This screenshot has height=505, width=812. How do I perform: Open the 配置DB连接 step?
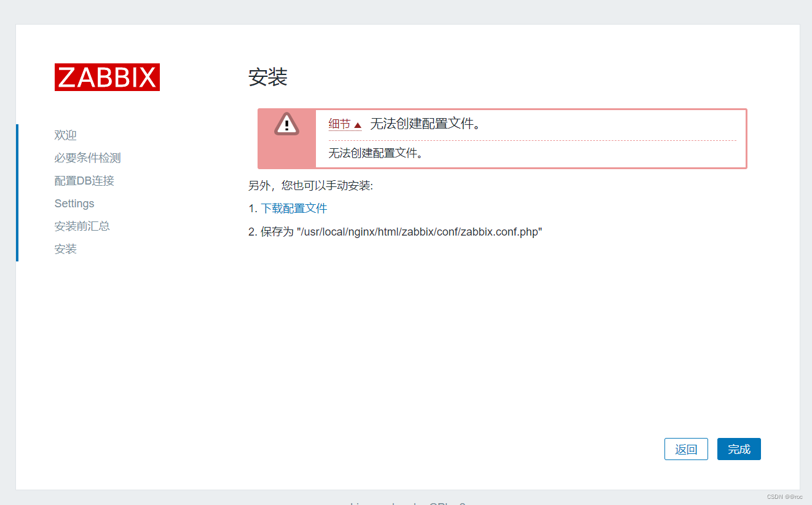coord(84,180)
